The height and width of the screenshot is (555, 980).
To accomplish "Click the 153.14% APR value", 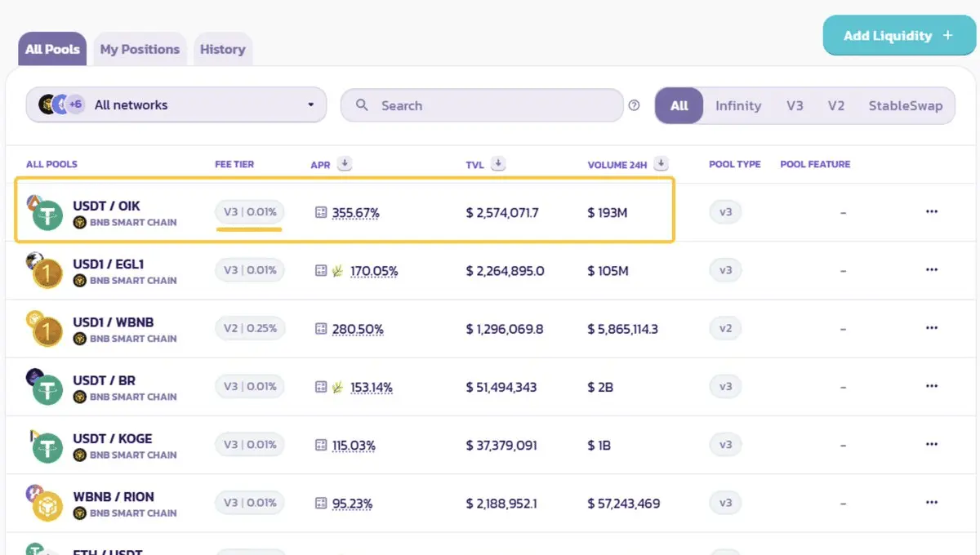I will pyautogui.click(x=371, y=387).
